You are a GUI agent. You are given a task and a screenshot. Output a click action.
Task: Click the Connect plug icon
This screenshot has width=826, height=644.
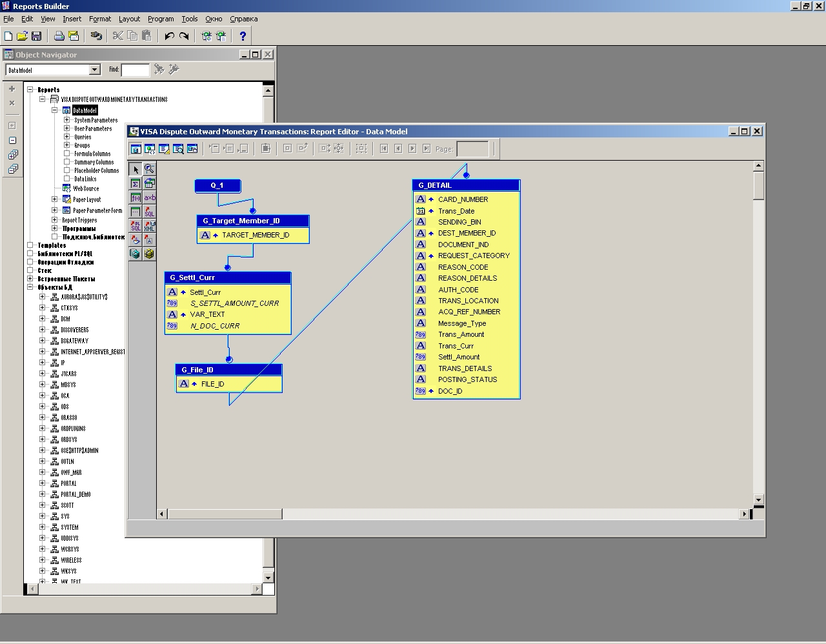tap(96, 36)
